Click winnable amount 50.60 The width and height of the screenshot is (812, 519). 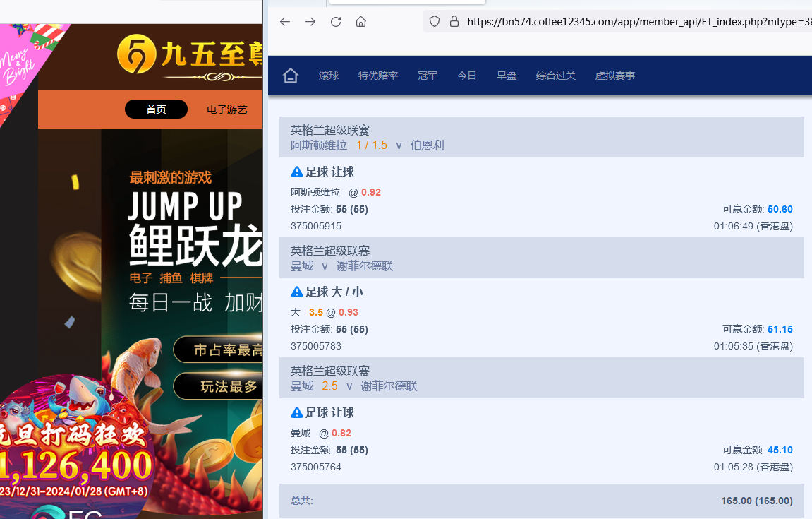780,209
